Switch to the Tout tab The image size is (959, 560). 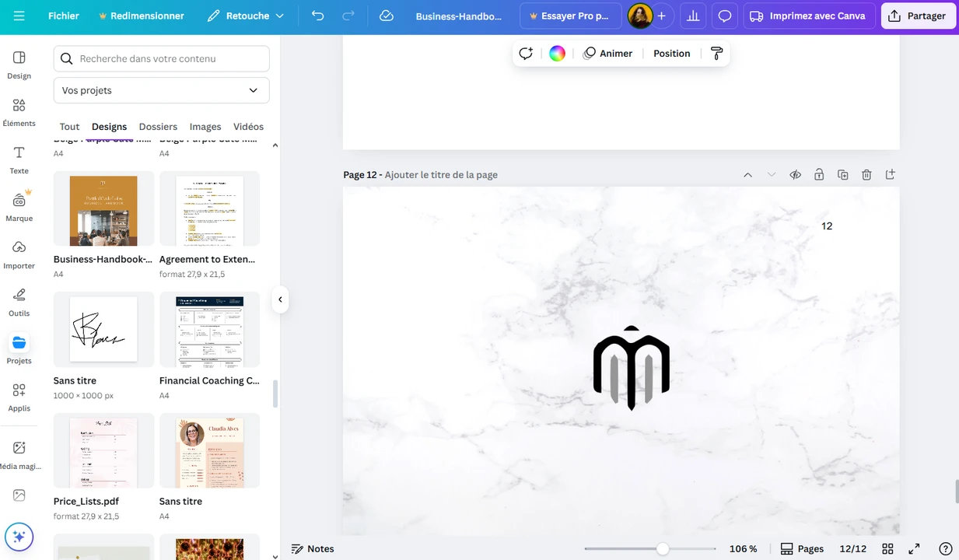69,127
